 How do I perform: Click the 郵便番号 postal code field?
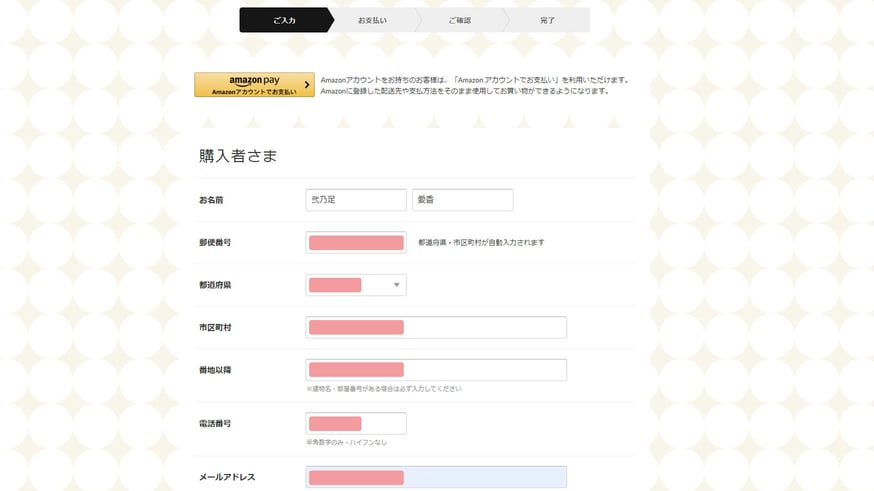pyautogui.click(x=356, y=242)
